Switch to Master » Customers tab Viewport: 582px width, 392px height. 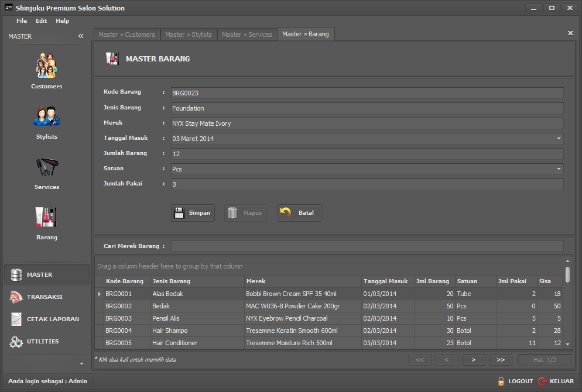pos(126,35)
